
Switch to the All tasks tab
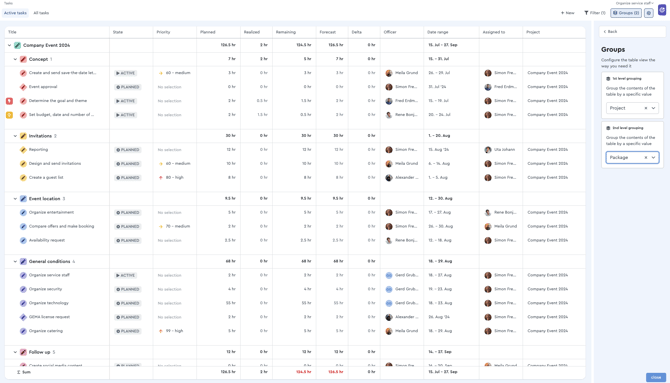point(41,13)
